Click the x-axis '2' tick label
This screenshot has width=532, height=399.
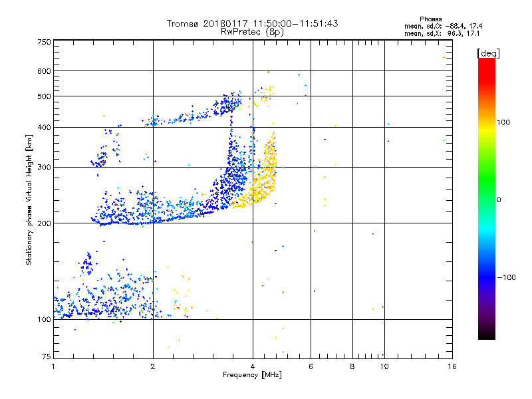[153, 366]
